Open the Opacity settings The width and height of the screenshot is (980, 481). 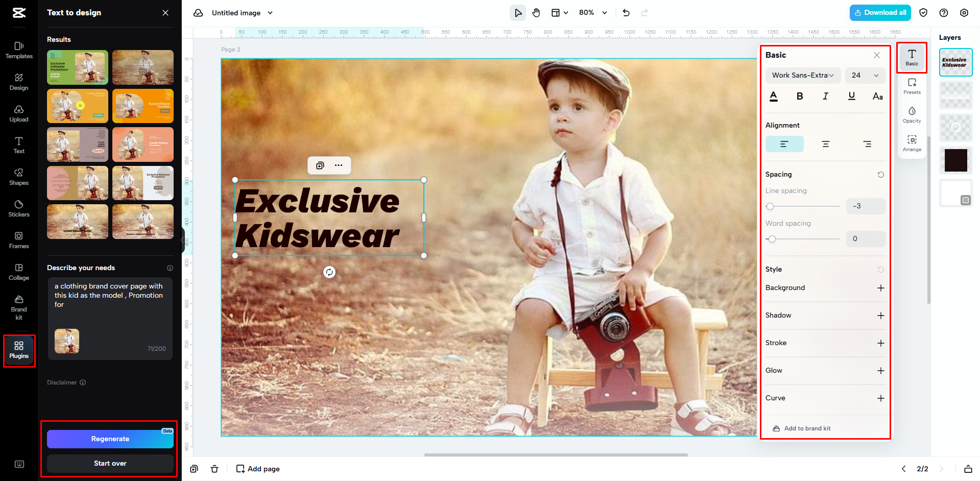912,114
